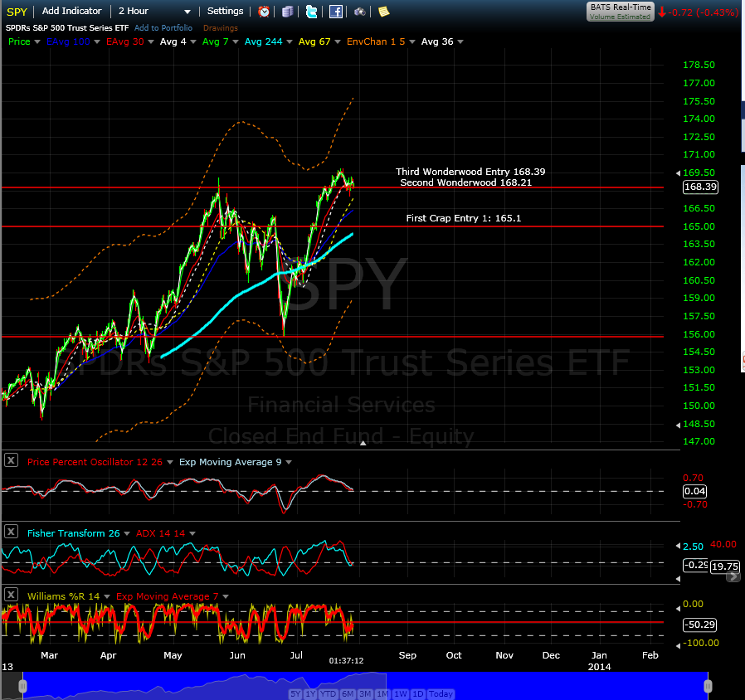Select the 1M range button
Viewport: 745px width, 700px height.
point(382,694)
